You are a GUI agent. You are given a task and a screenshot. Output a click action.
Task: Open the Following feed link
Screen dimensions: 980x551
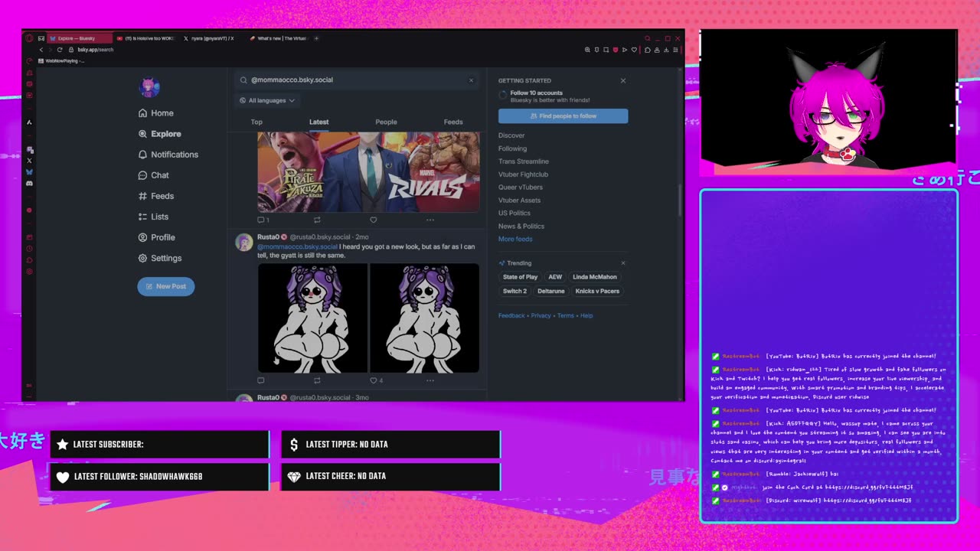click(512, 148)
